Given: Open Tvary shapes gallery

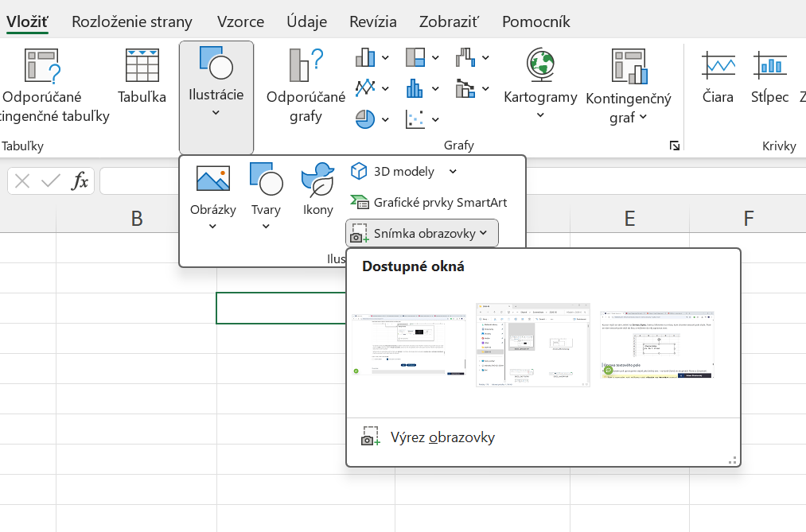Looking at the screenshot, I should (266, 196).
